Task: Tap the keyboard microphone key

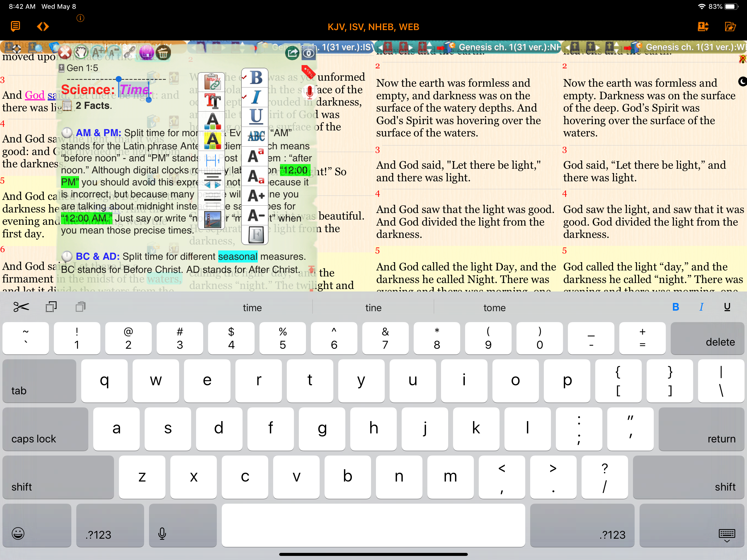Action: (x=183, y=525)
